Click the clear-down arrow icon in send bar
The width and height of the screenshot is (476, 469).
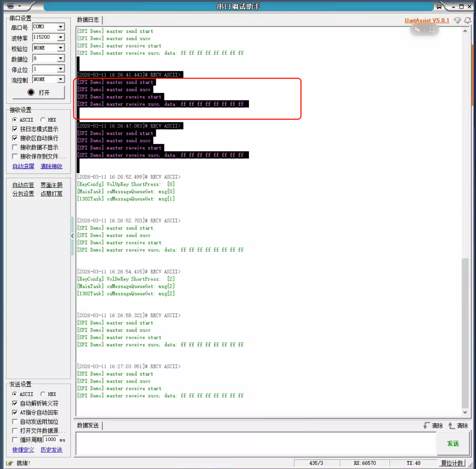coord(427,426)
